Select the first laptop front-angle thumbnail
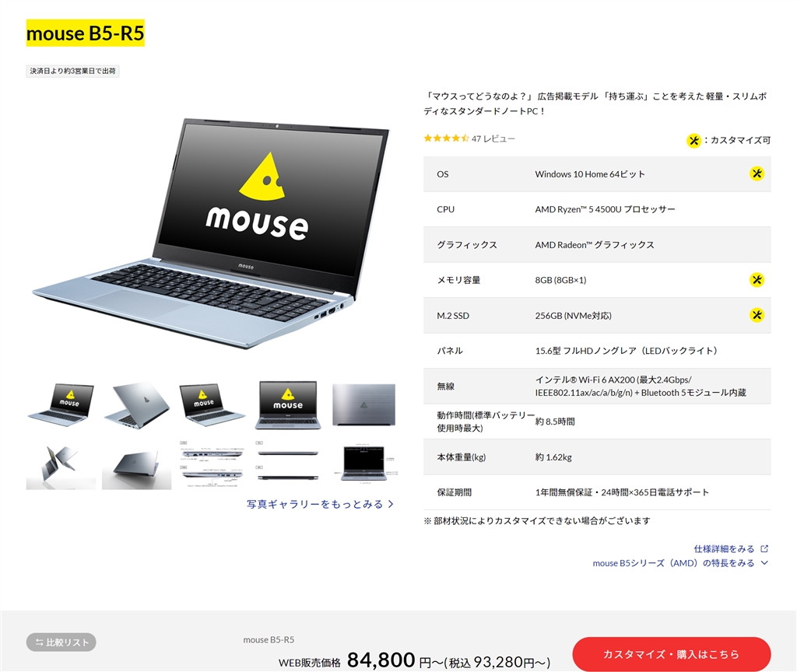The width and height of the screenshot is (797, 672). [61, 404]
